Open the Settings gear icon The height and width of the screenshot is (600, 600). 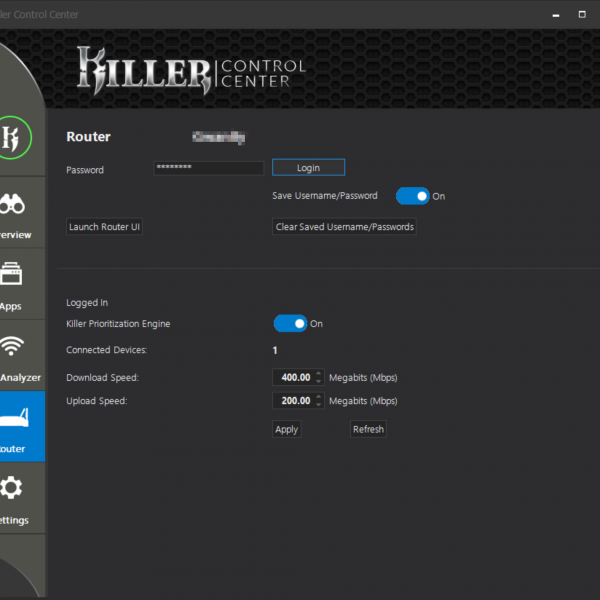(x=12, y=488)
